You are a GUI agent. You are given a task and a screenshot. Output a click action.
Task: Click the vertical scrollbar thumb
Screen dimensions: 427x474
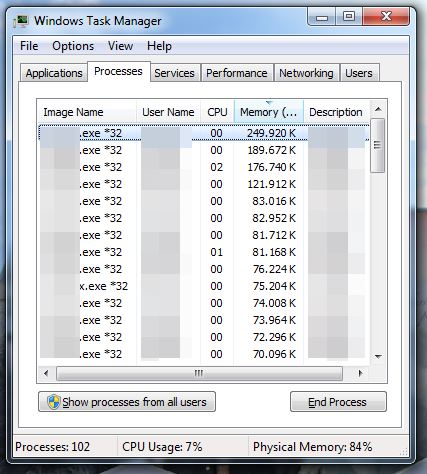click(377, 145)
